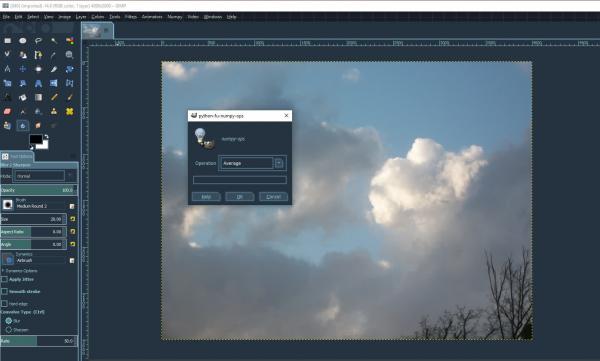Click Cancel in the python-fu dialog

click(273, 197)
